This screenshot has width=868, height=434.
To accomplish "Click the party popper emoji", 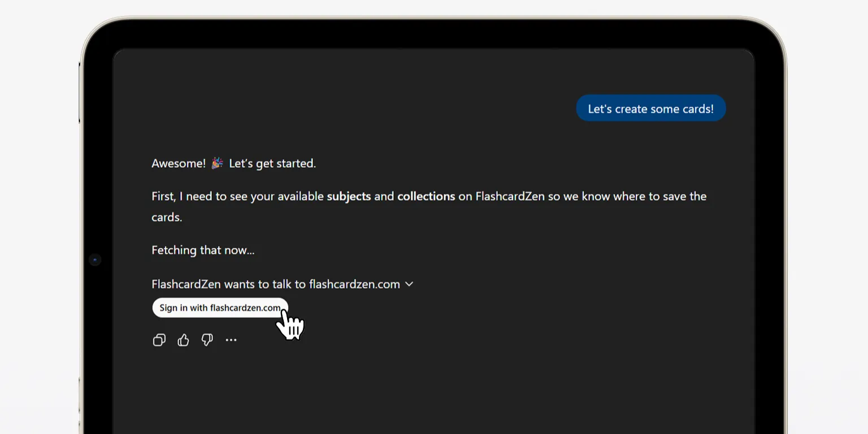I will coord(218,163).
